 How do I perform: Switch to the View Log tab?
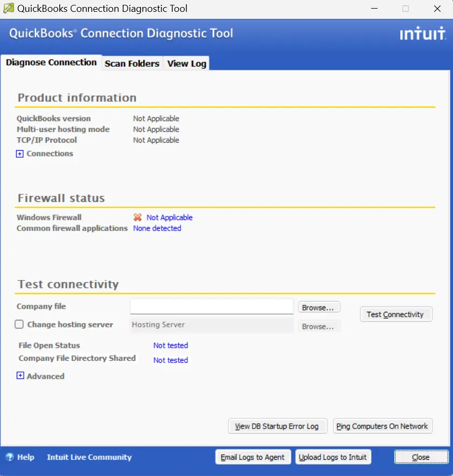[x=186, y=63]
